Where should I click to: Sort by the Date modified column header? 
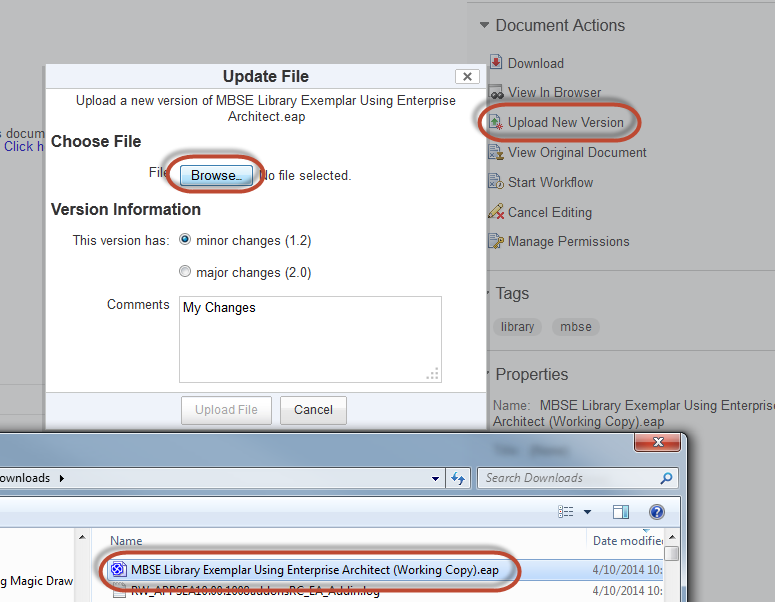pos(628,541)
